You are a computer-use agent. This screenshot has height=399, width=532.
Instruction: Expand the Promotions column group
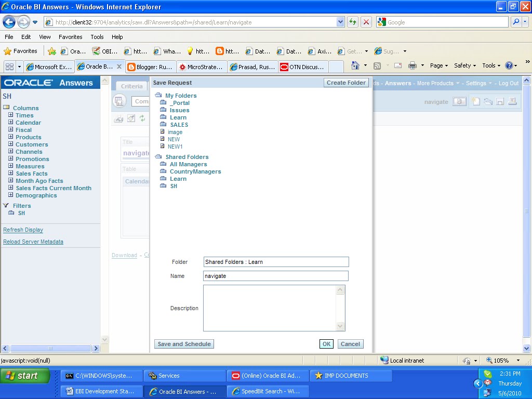tap(10, 158)
